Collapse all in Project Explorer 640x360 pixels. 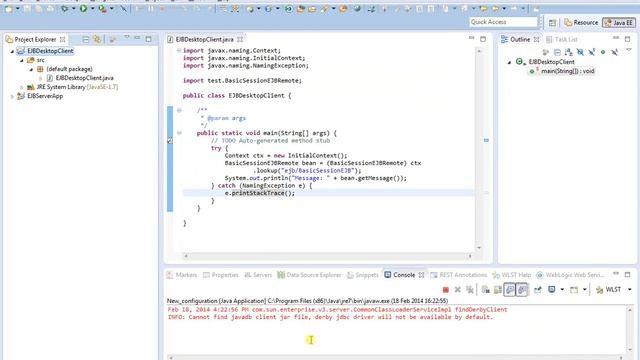point(86,40)
